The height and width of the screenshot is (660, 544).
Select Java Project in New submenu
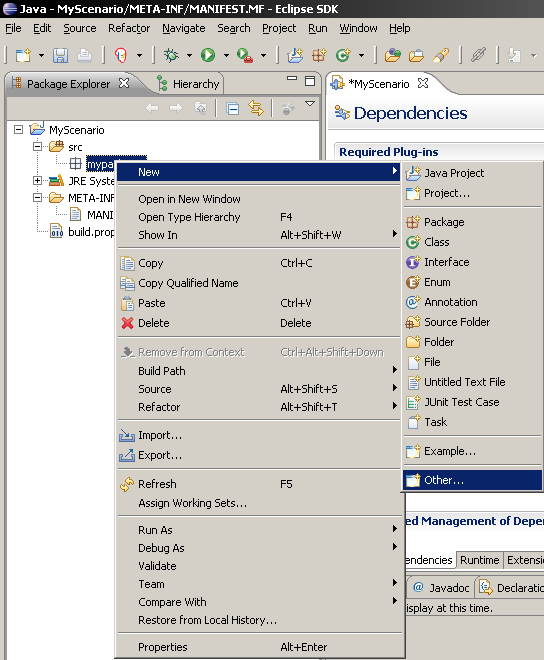[472, 173]
